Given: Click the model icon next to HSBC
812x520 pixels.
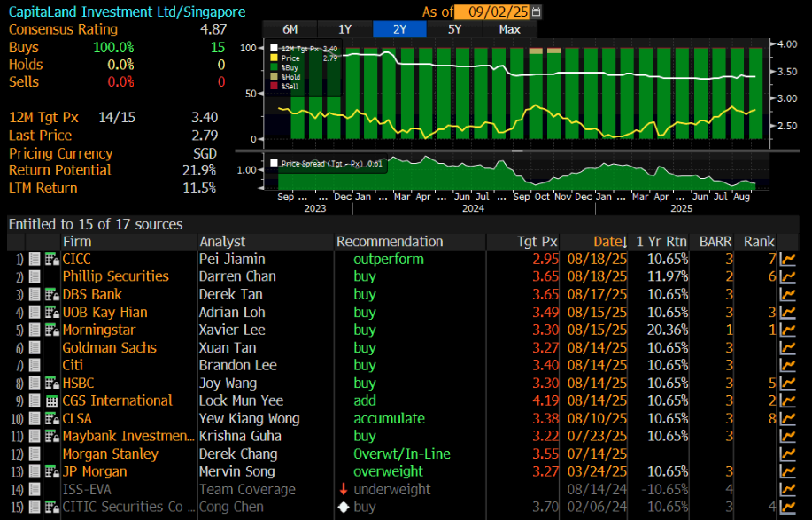Looking at the screenshot, I should (50, 383).
